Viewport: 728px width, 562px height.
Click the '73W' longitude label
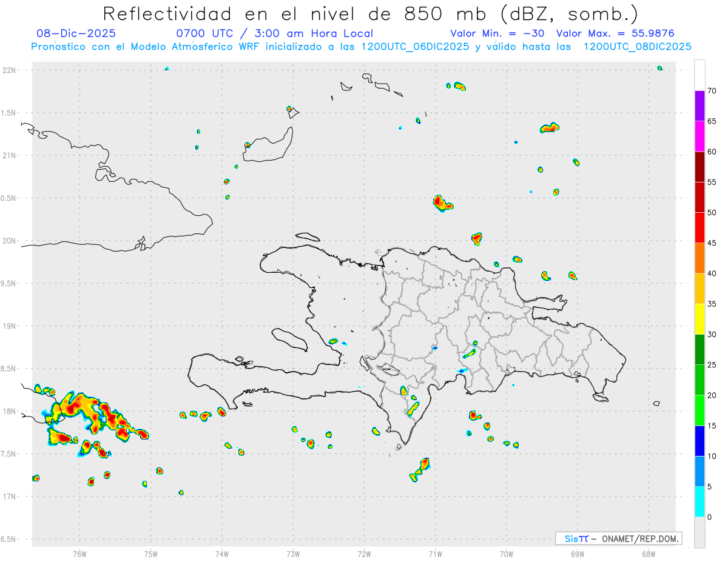pyautogui.click(x=293, y=554)
